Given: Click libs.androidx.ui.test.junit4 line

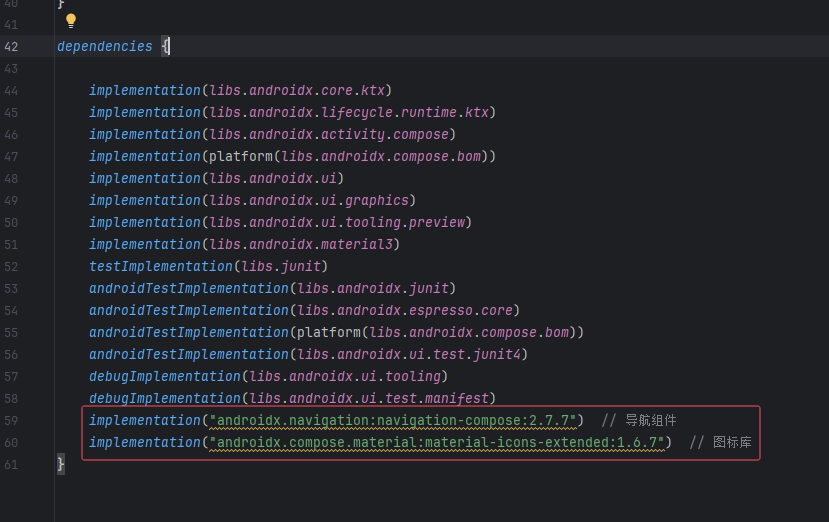Looking at the screenshot, I should [x=308, y=354].
